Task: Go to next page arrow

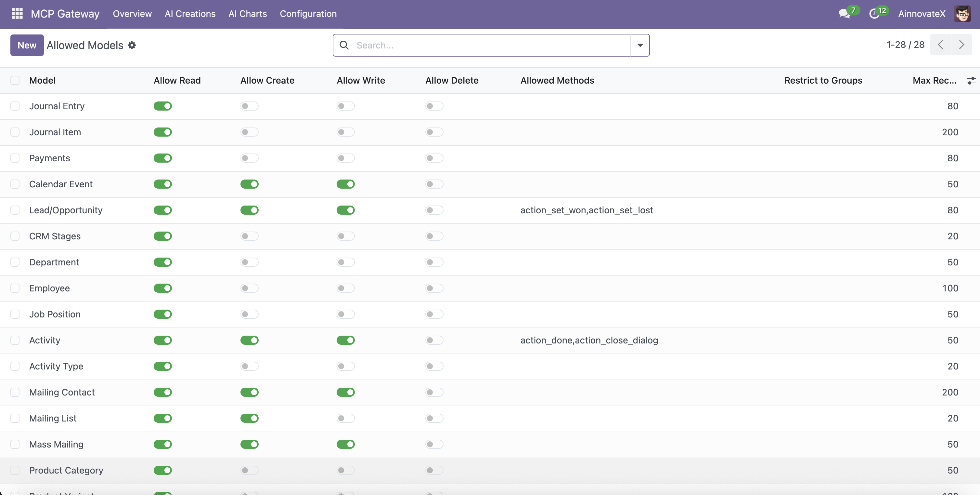Action: click(x=961, y=45)
